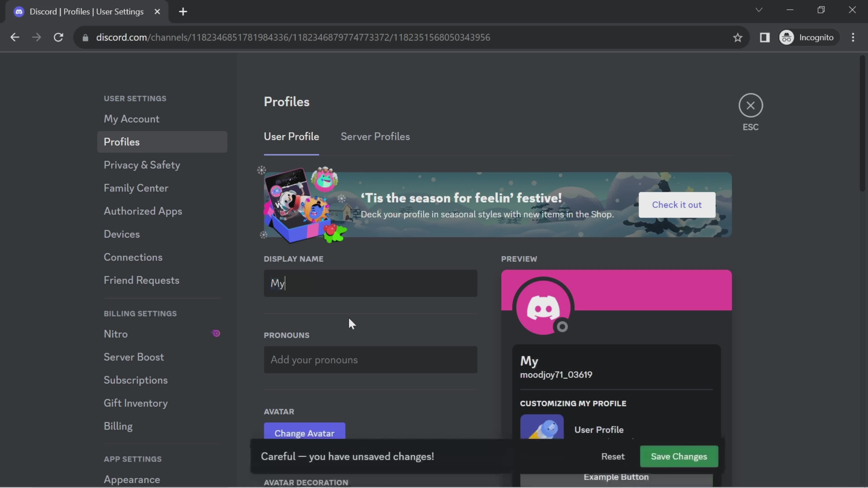Open Devices settings
The height and width of the screenshot is (488, 868).
click(162, 234)
